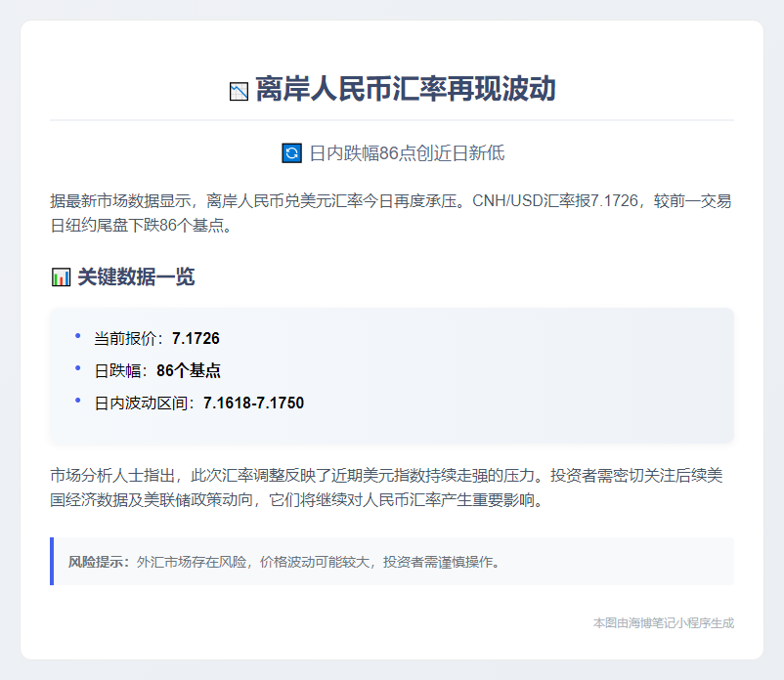Click the range value 7.1618-7.1750
The height and width of the screenshot is (680, 784).
(x=253, y=403)
